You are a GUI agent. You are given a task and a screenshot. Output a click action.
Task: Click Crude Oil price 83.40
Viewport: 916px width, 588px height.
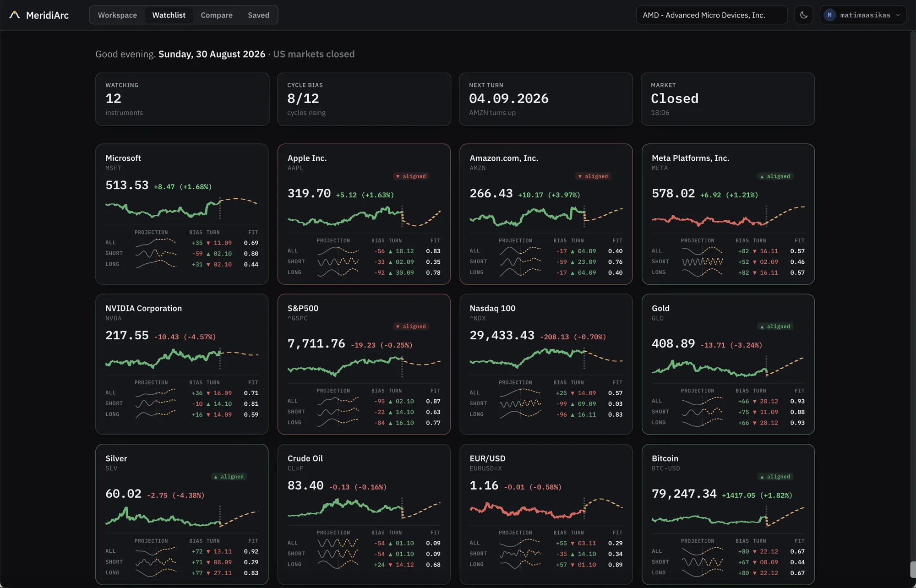(305, 486)
